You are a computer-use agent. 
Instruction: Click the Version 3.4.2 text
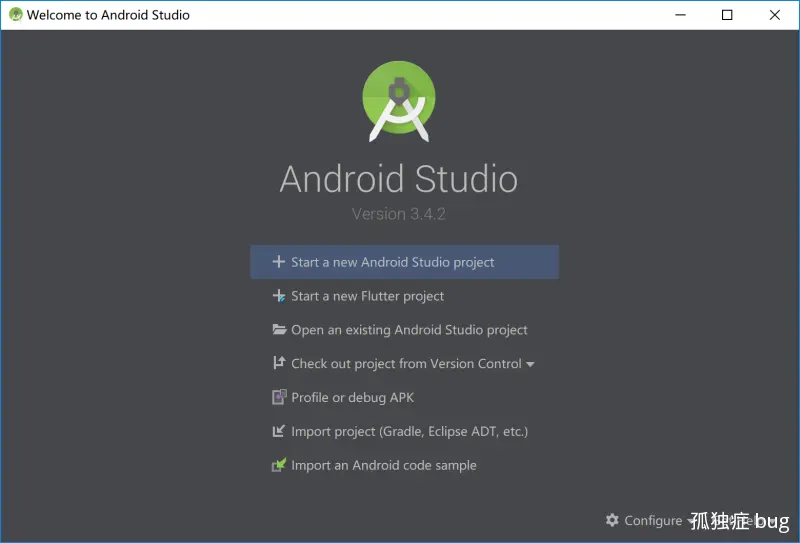point(398,214)
